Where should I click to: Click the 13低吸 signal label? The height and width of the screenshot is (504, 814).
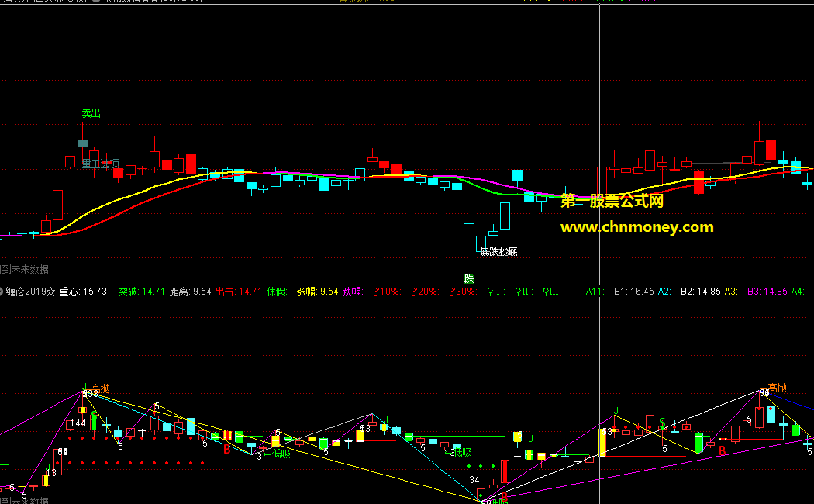tap(458, 453)
